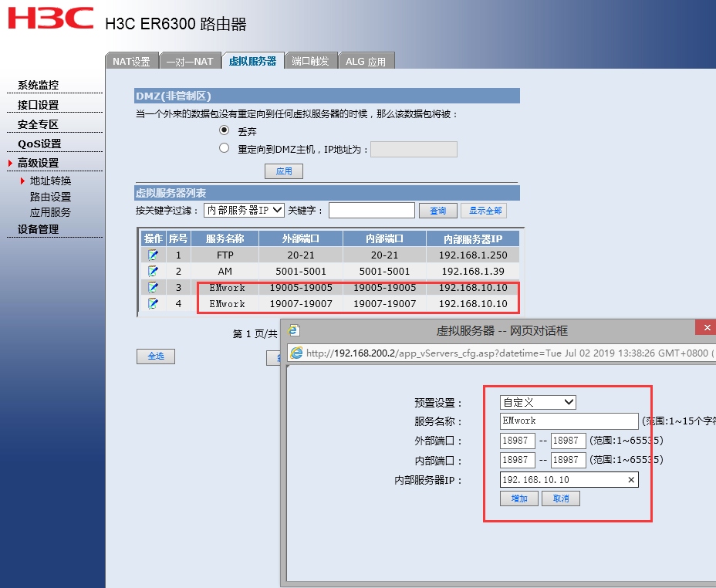Switch to 一对一NAT tab
The image size is (716, 588).
coord(191,61)
